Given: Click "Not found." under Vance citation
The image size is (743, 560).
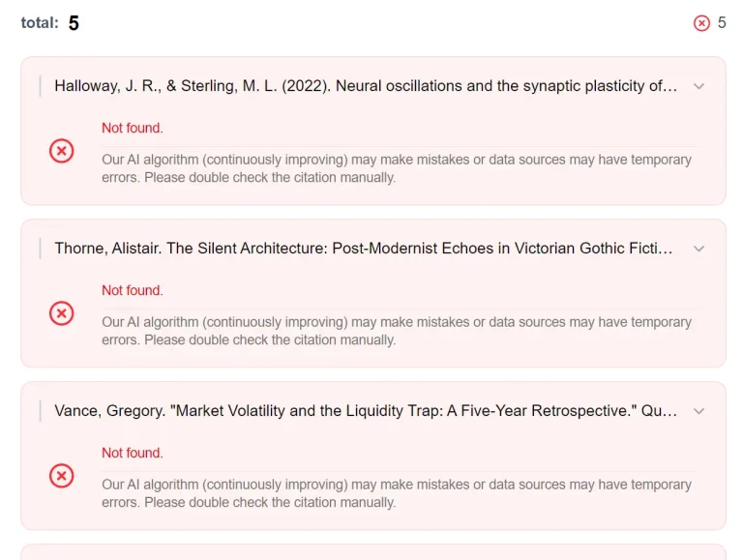Looking at the screenshot, I should 133,453.
